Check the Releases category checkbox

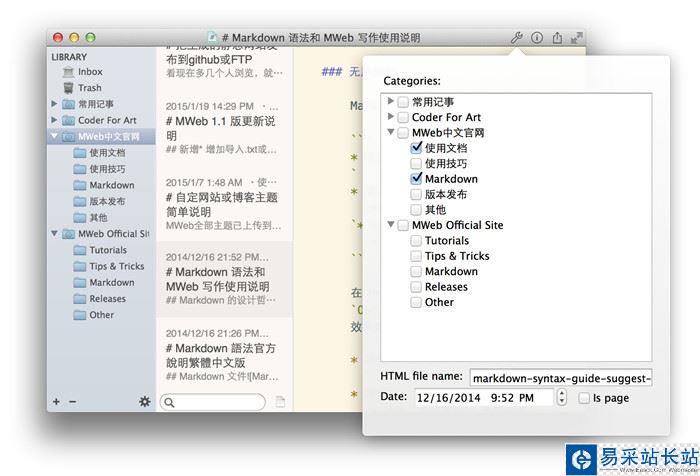pos(416,287)
